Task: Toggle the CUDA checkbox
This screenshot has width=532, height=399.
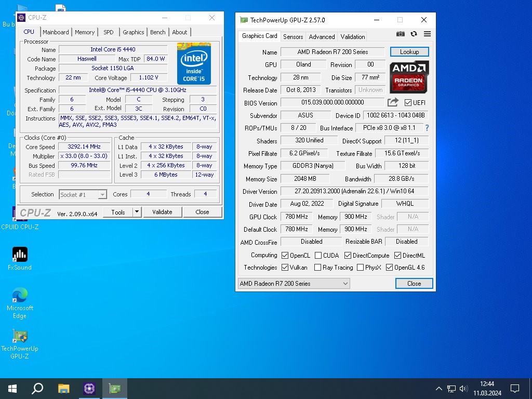Action: coord(318,255)
